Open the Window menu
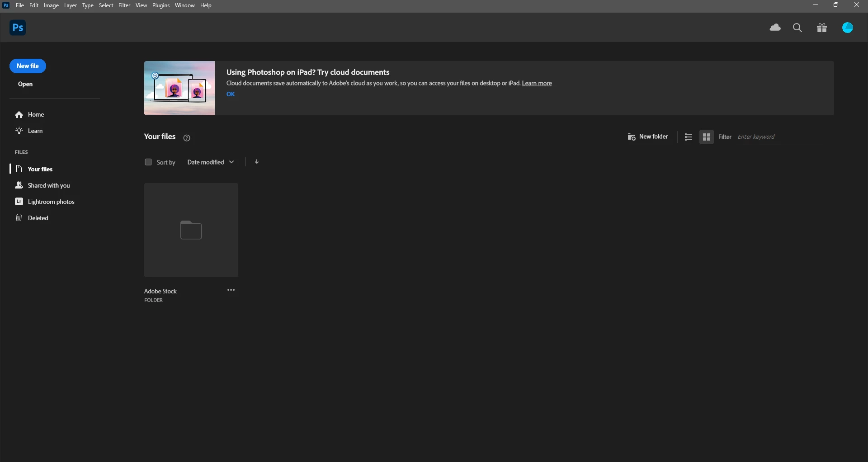868x462 pixels. (184, 5)
